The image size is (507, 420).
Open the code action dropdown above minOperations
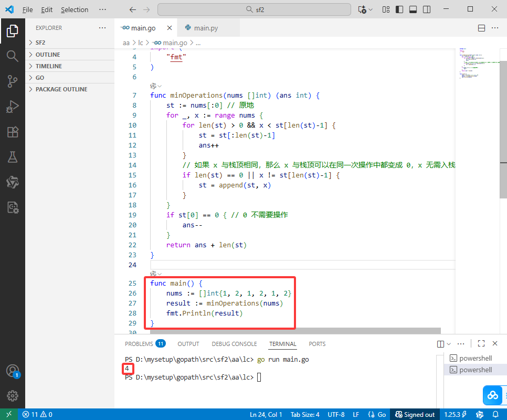[156, 86]
